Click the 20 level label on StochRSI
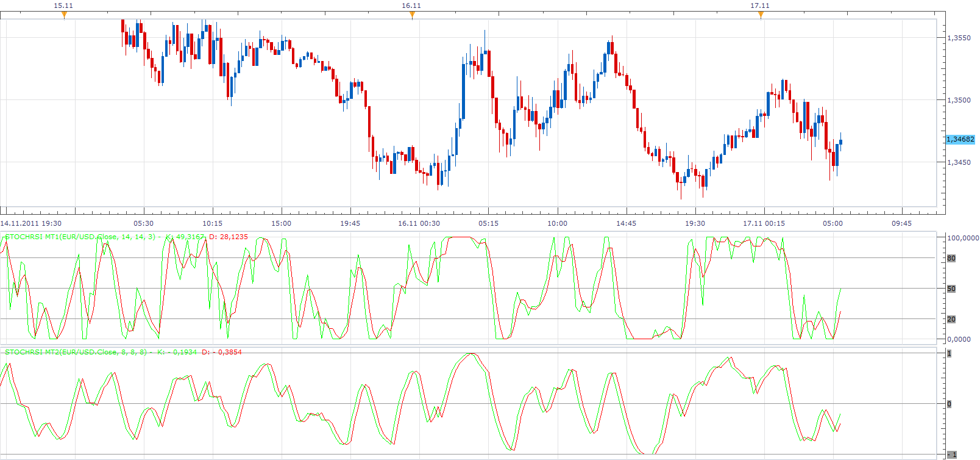980x460 pixels. click(x=951, y=319)
